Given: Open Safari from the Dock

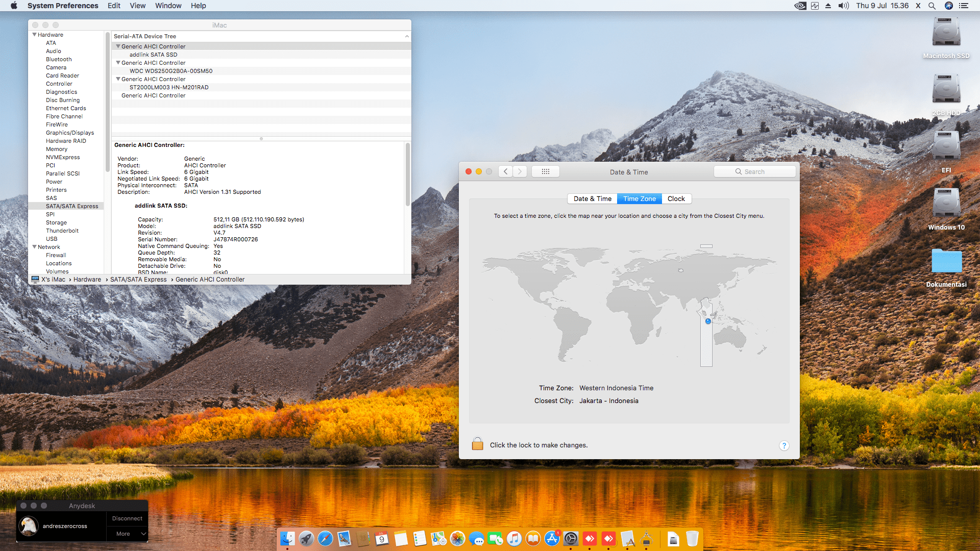Looking at the screenshot, I should tap(325, 539).
